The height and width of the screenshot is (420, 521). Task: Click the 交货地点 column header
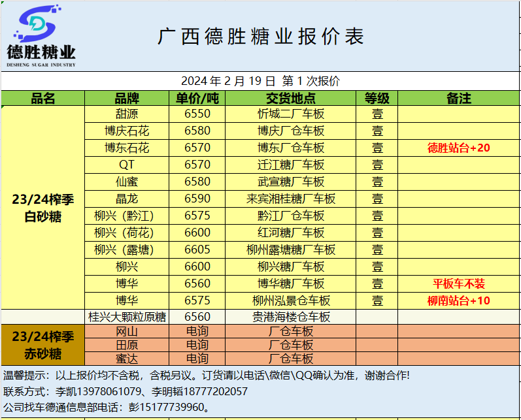click(290, 99)
